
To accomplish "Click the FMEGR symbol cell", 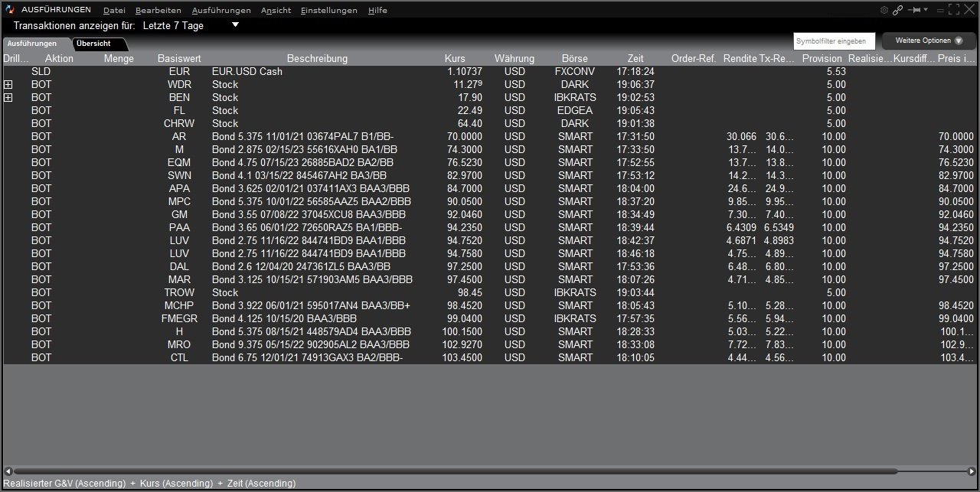I will click(x=179, y=319).
